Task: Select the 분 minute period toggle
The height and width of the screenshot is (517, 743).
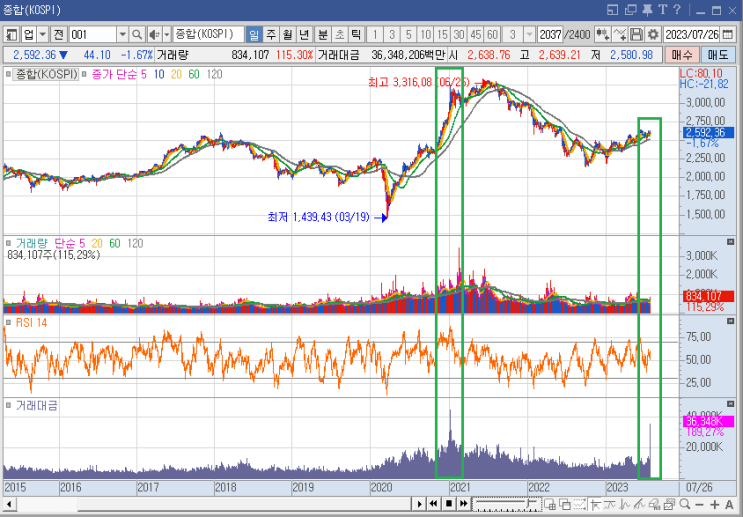Action: 323,35
